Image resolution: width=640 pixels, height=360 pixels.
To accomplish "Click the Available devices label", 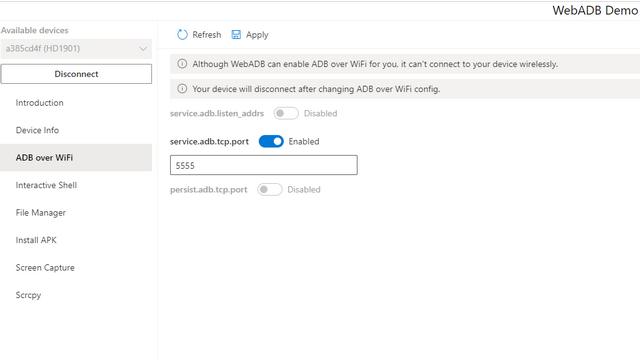I will [x=35, y=30].
